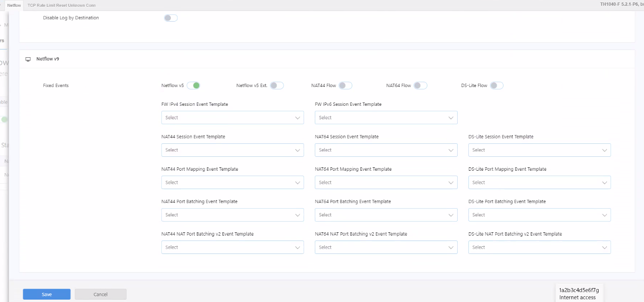Open TCP Rate Limit Reset Unknown Conn tab
Screen dimensions: 644x302
tap(62, 5)
